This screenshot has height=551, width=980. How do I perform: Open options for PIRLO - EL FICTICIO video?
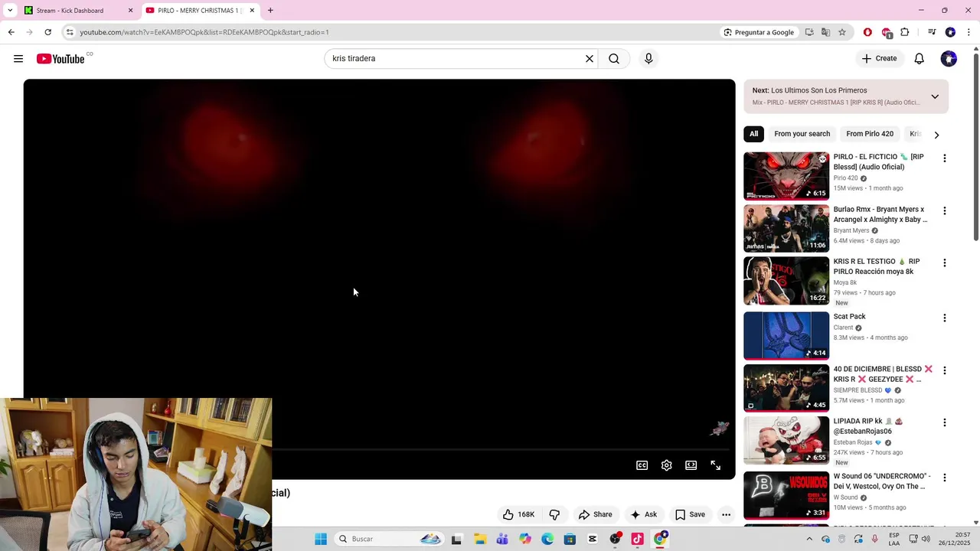click(x=945, y=158)
